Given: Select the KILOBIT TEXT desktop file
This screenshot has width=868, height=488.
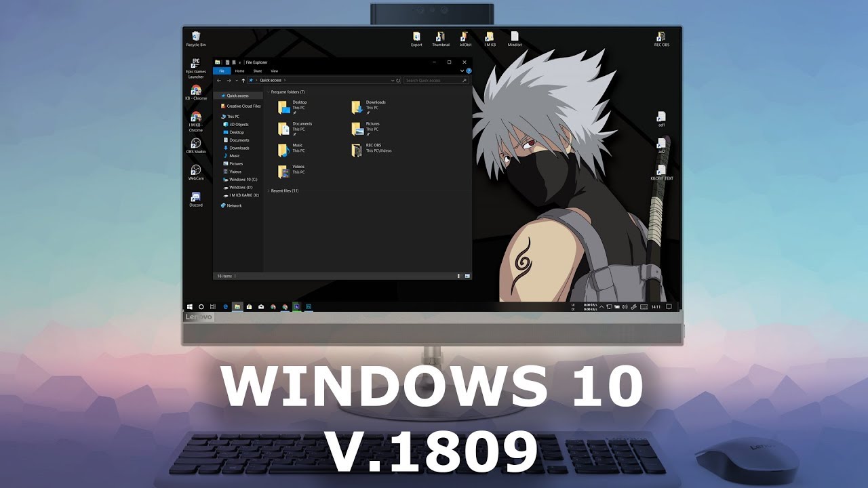Looking at the screenshot, I should point(661,172).
